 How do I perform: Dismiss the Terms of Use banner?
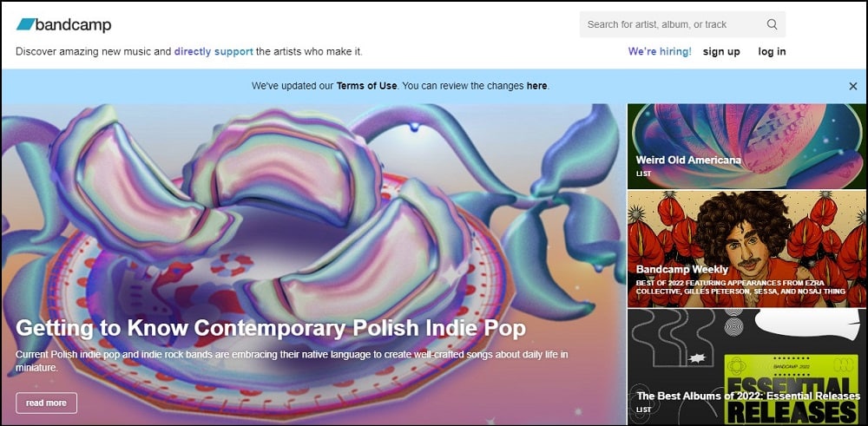click(853, 86)
